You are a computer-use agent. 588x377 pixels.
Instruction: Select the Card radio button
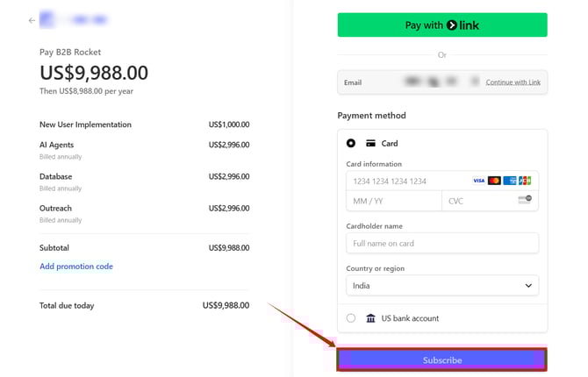pos(351,143)
